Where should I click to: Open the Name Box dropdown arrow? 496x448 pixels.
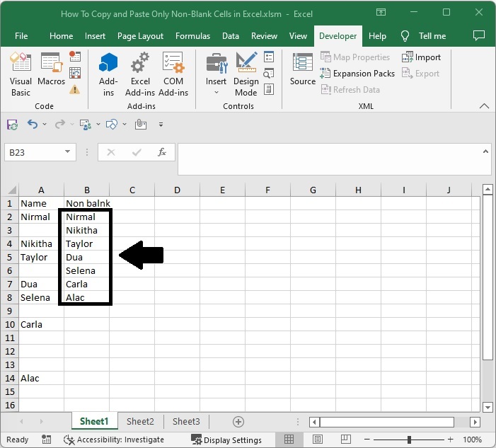tap(68, 152)
